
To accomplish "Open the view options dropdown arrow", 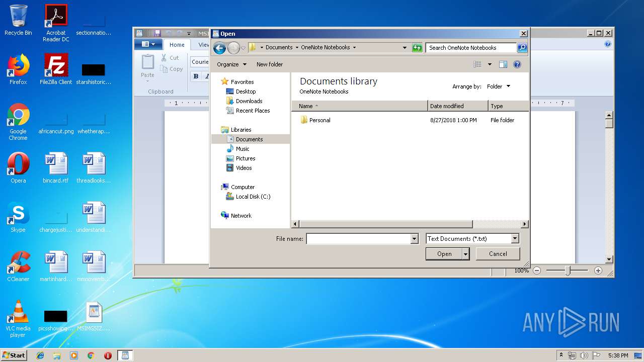I will pos(490,64).
